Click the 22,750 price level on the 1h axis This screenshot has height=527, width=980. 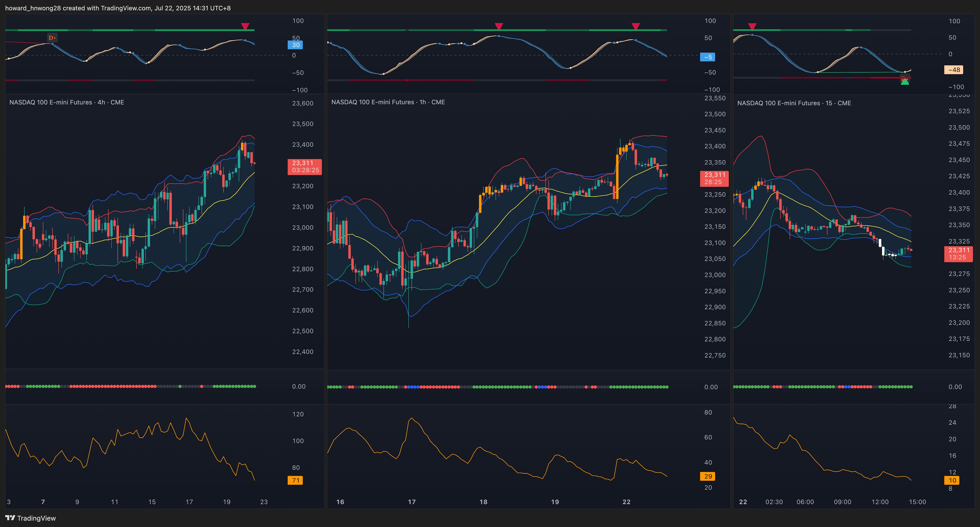pyautogui.click(x=715, y=356)
